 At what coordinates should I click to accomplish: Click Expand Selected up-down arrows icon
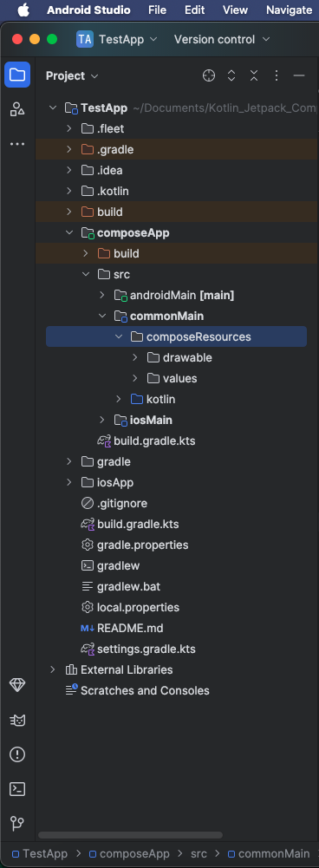[231, 75]
